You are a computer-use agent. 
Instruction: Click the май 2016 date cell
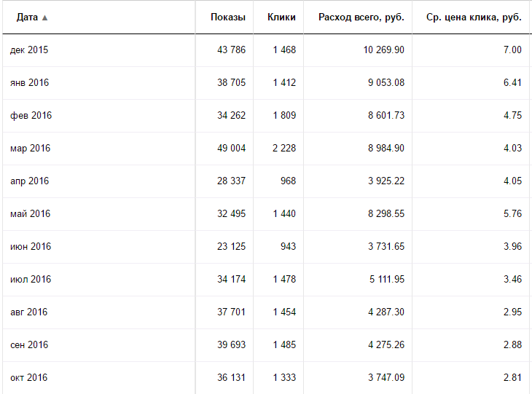30,213
